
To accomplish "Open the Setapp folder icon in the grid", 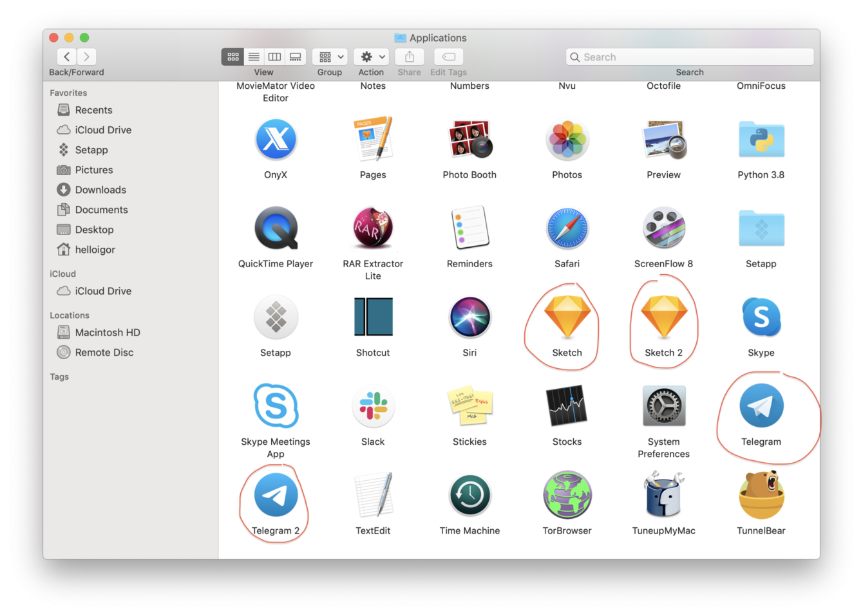I will [761, 228].
